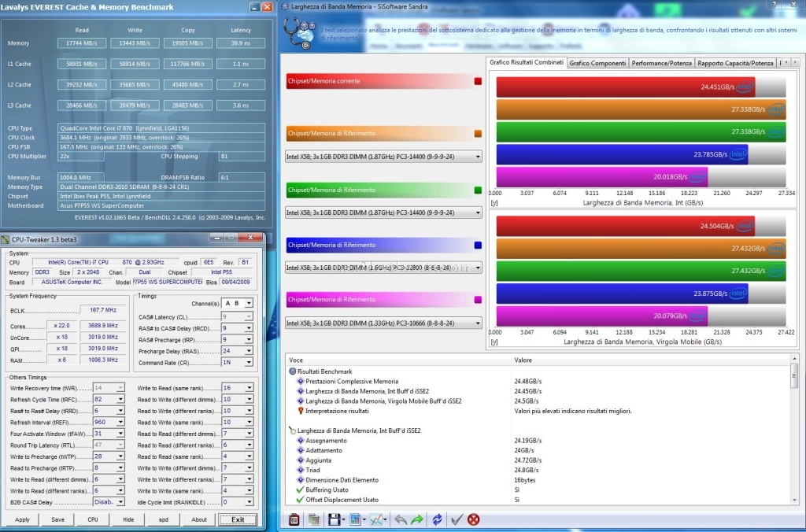Click the Apply button in CPU-Tweaker

click(x=22, y=519)
